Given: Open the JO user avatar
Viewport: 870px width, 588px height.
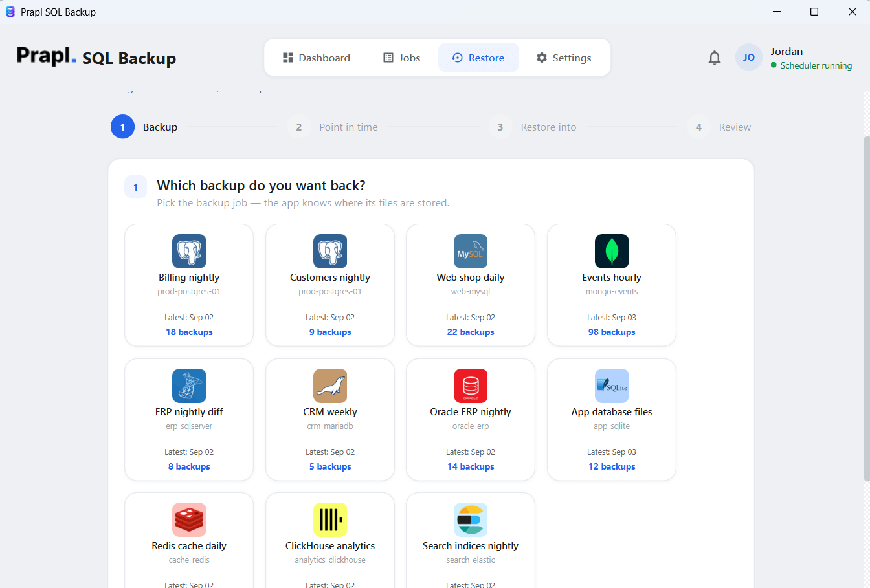Looking at the screenshot, I should coord(749,58).
